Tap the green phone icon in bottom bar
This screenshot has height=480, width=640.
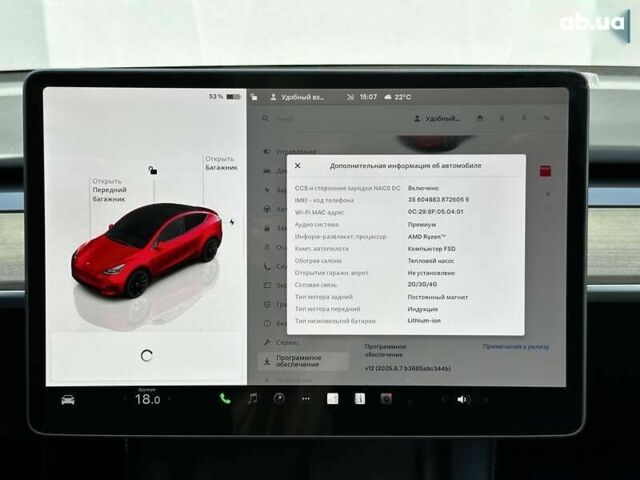pyautogui.click(x=224, y=399)
